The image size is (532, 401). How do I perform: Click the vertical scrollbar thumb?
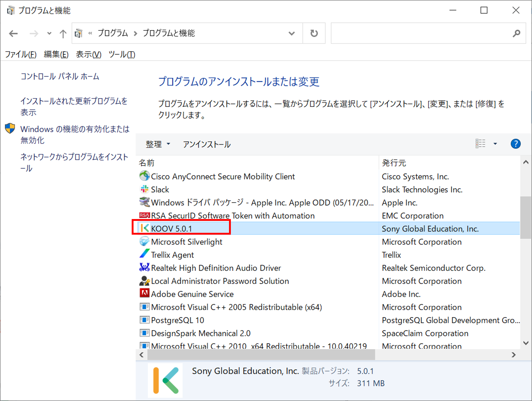tap(526, 218)
